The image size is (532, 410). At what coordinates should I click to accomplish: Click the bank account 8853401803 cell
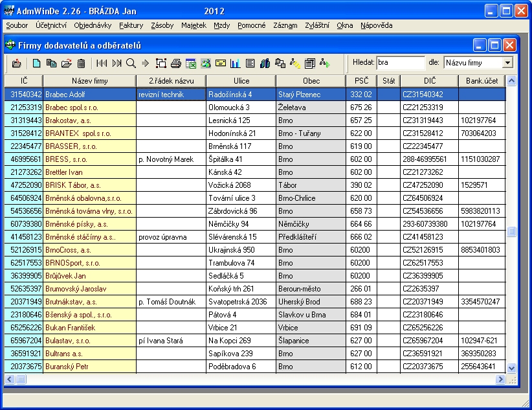482,249
